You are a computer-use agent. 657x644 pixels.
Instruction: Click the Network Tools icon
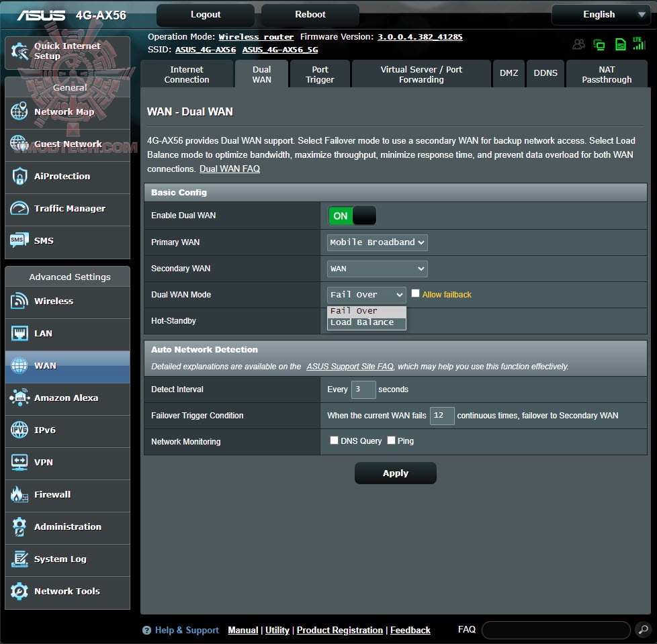pyautogui.click(x=19, y=591)
